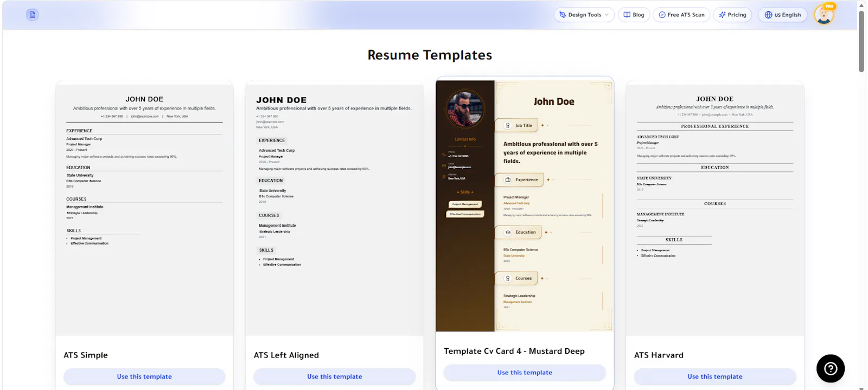Start a Free ATS Scan
Screen dimensions: 868x390
[x=681, y=15]
